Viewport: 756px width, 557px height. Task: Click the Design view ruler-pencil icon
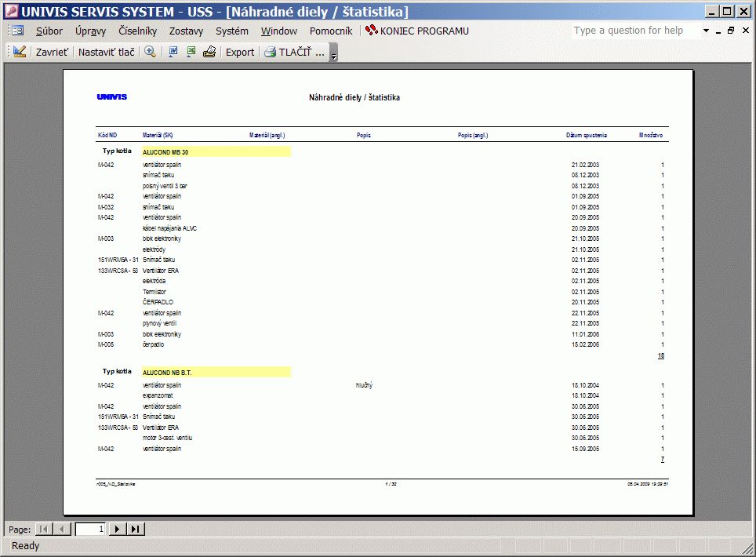point(20,52)
